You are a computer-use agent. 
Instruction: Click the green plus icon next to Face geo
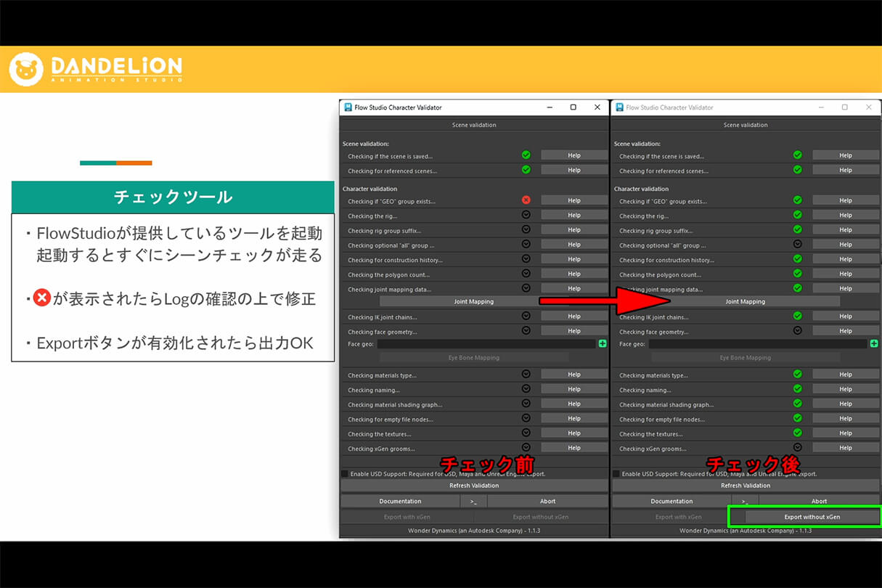pos(602,344)
